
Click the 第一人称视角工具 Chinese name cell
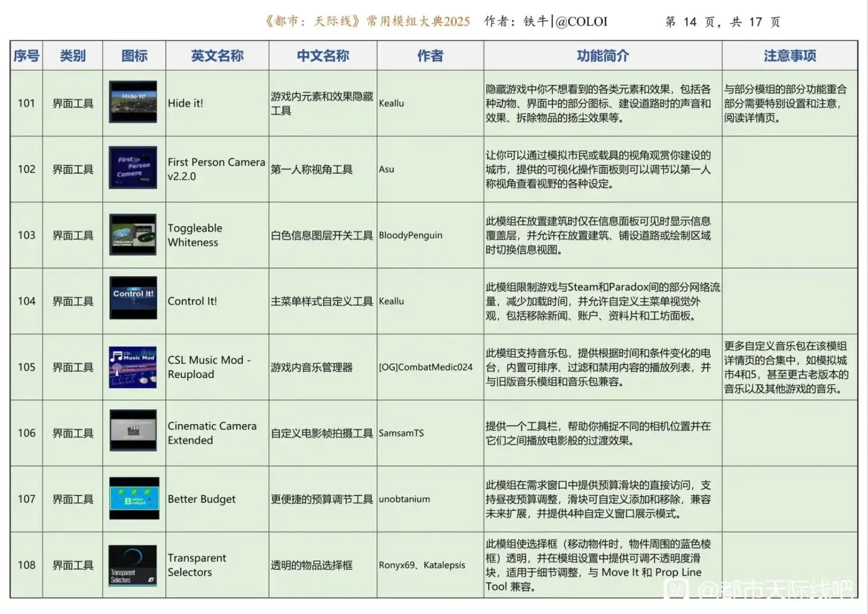312,170
